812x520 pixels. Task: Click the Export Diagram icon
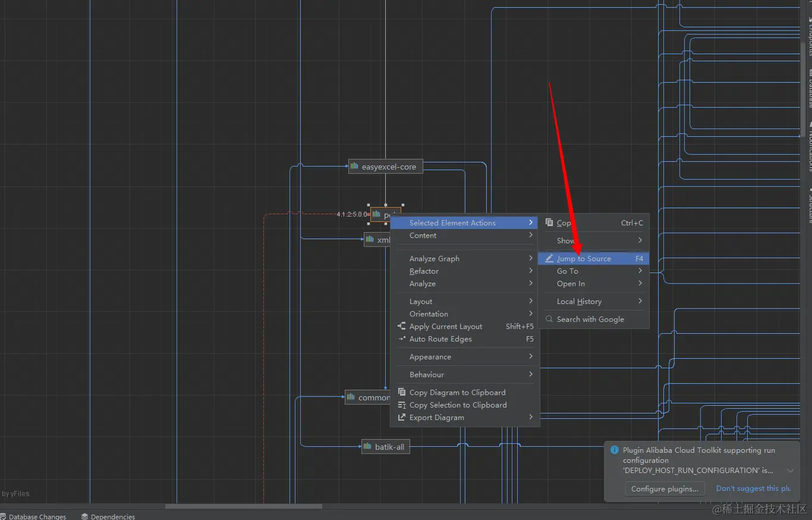click(402, 418)
